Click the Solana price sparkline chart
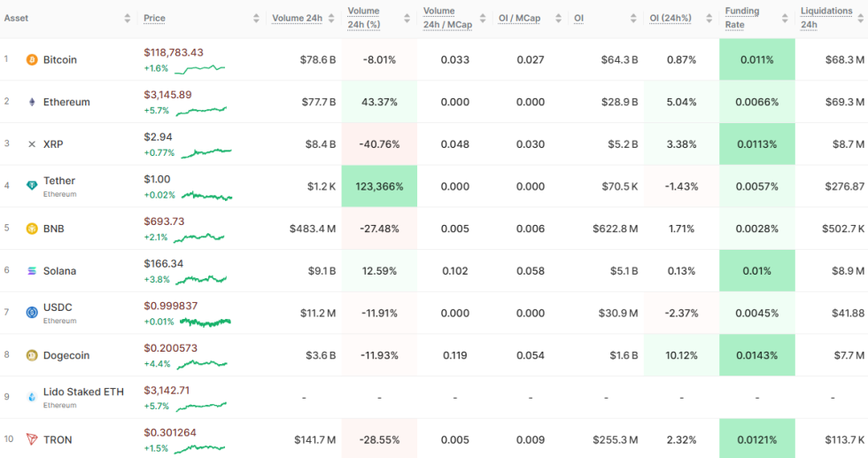 (x=201, y=279)
